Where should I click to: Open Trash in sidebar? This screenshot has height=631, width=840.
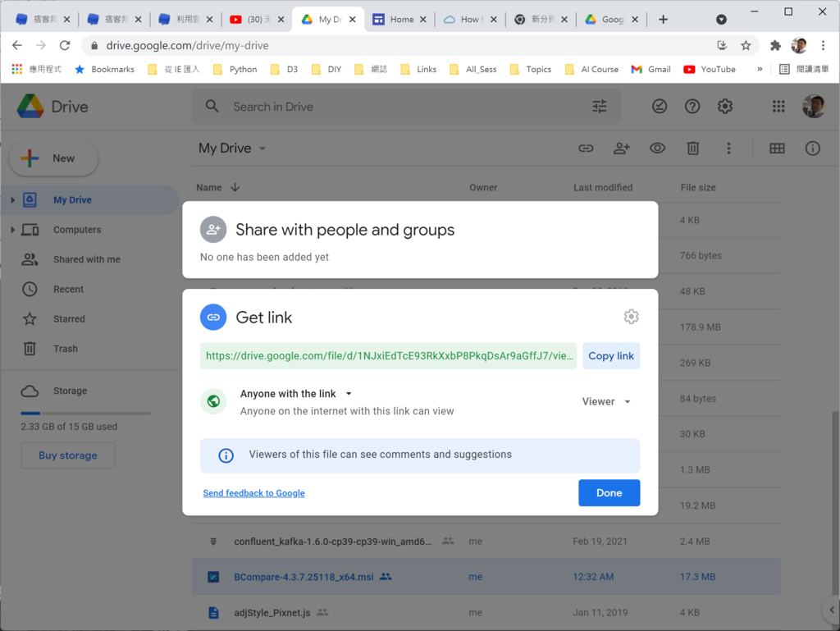[x=66, y=349]
